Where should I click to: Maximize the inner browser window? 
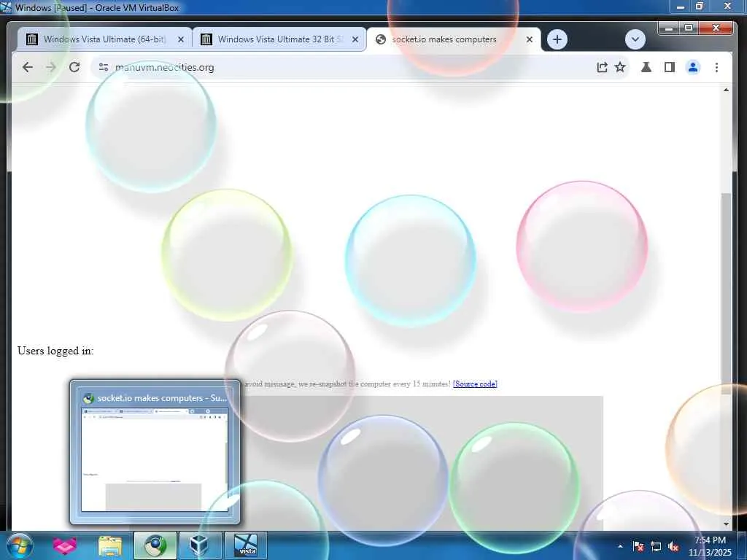coord(689,28)
